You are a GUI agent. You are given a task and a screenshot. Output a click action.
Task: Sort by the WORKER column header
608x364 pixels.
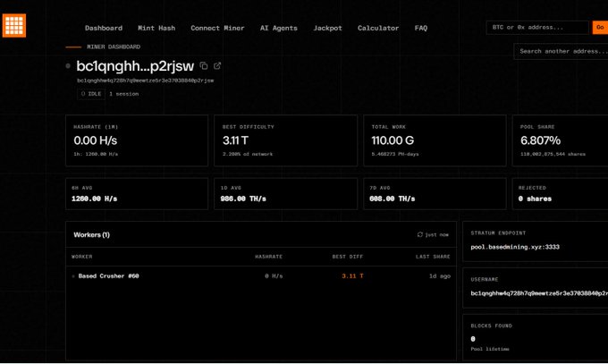click(x=82, y=257)
